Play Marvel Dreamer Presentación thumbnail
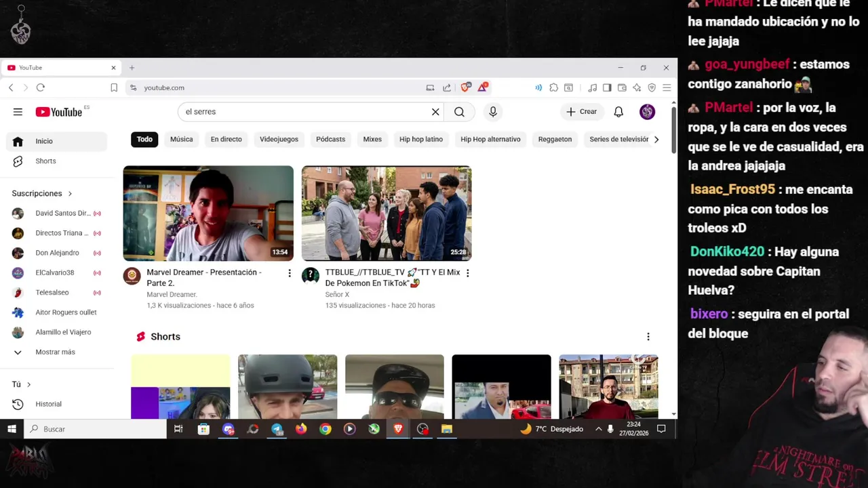 208,213
